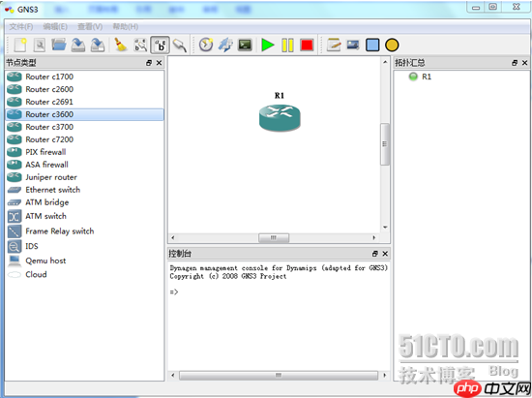Click canvas scroll down arrow
The image size is (532, 398).
[385, 228]
